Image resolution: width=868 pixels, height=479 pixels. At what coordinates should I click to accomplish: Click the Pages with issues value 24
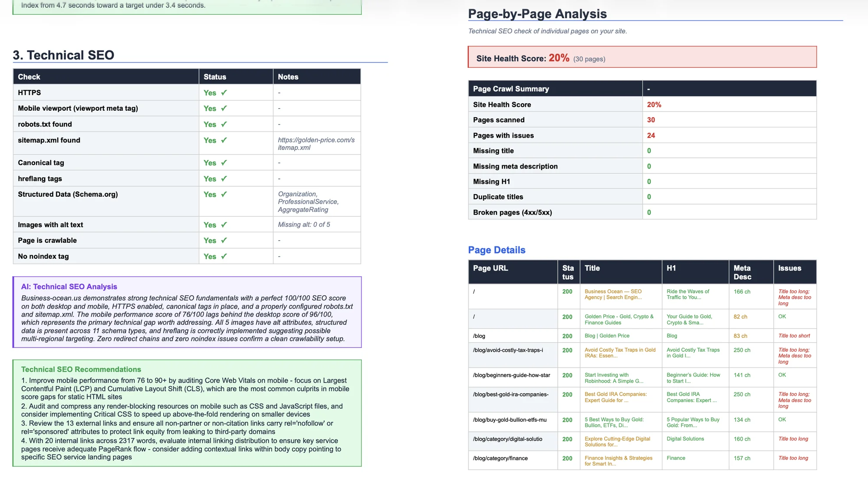(651, 135)
